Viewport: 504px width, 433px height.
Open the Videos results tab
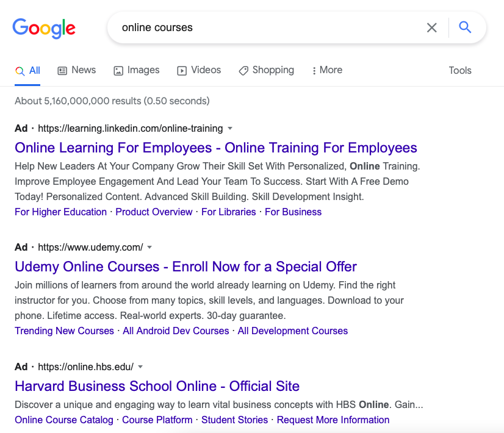pyautogui.click(x=199, y=70)
